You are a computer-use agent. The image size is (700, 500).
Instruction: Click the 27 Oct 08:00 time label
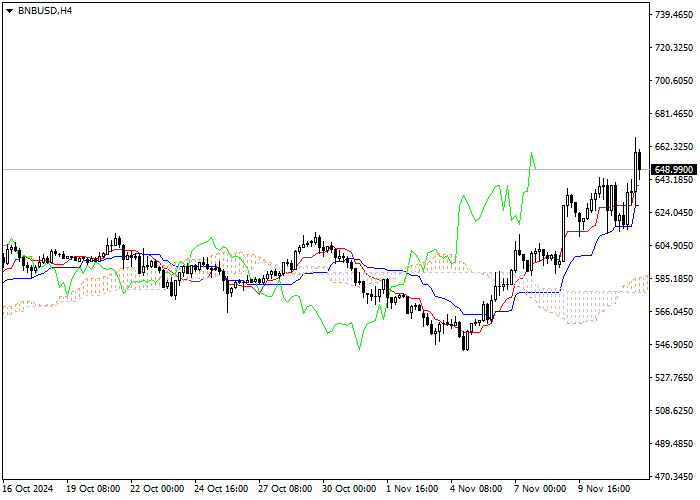(285, 488)
